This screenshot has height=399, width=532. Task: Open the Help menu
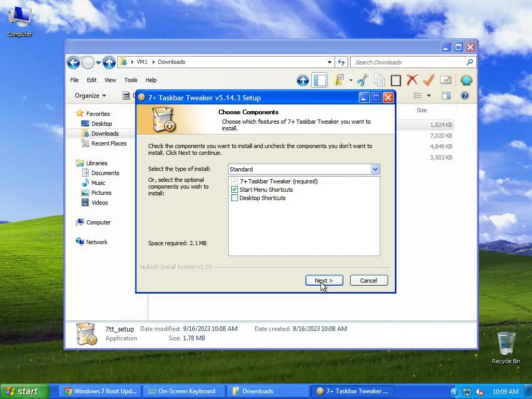pos(151,80)
